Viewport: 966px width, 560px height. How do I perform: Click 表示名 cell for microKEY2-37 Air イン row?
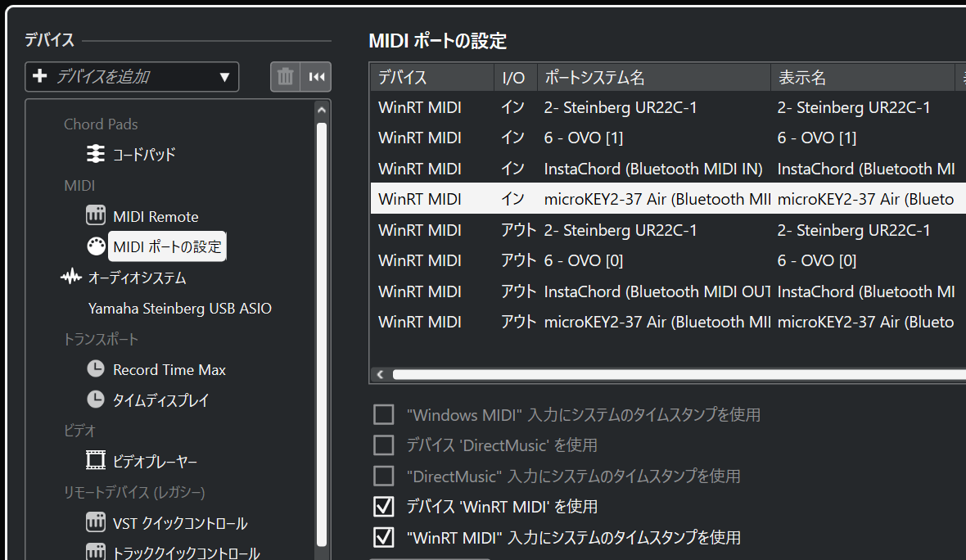[865, 199]
